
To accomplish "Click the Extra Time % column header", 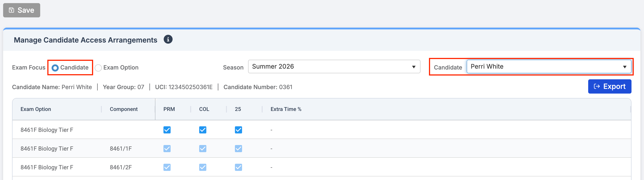I will click(x=286, y=109).
